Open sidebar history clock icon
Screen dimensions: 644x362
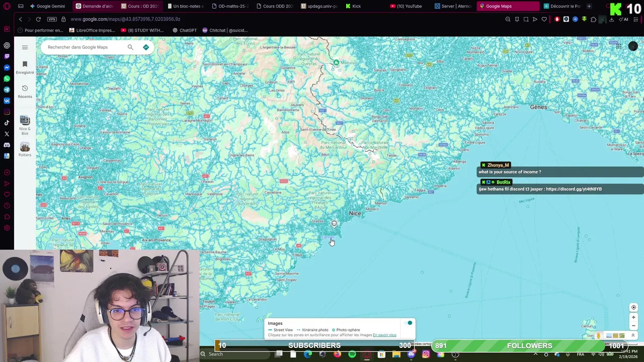(7, 206)
